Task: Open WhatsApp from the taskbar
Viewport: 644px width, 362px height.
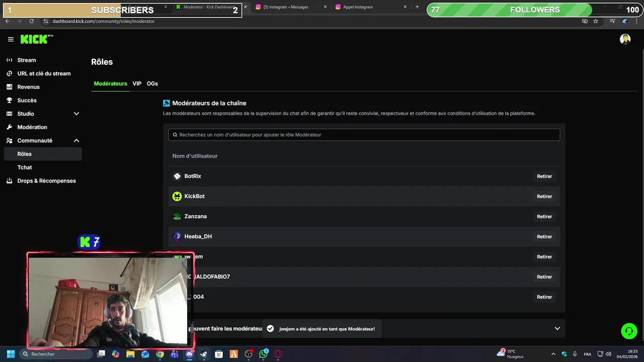Action: tap(264, 354)
